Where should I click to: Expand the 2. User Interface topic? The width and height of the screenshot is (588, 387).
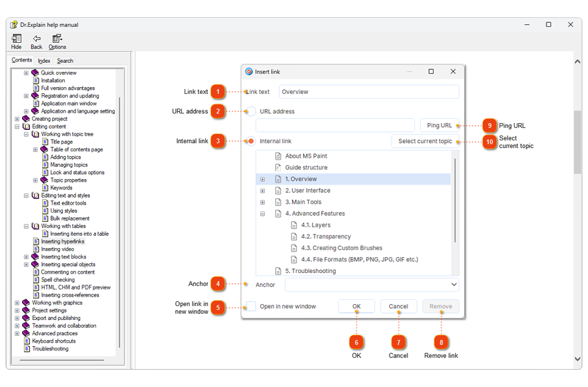point(262,191)
